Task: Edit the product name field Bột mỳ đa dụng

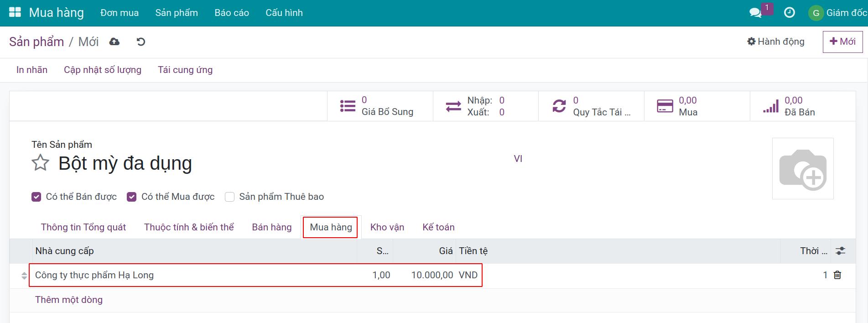Action: tap(125, 163)
